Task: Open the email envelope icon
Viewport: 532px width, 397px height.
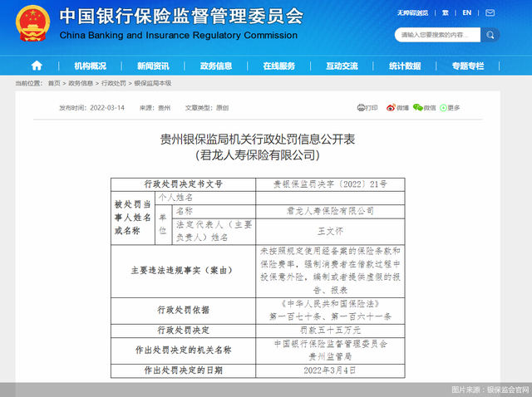Action: [x=490, y=13]
